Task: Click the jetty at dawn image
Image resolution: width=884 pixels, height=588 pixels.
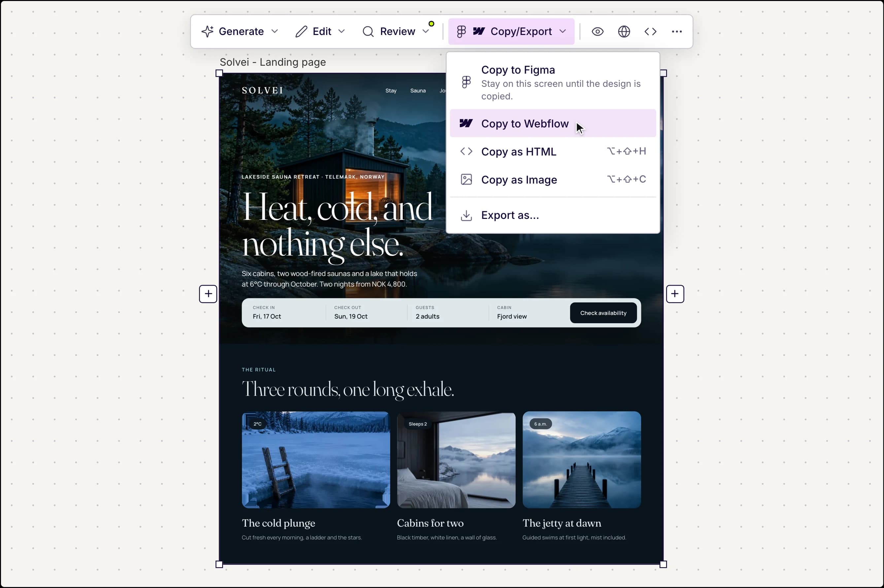Action: pos(581,460)
